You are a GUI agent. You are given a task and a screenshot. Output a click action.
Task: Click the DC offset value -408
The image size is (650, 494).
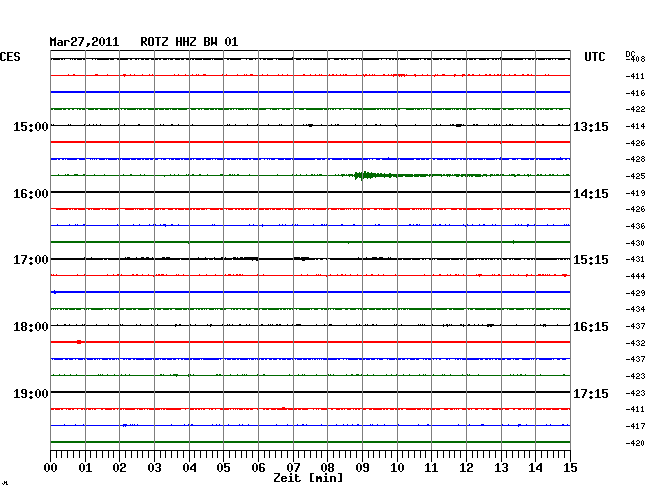pos(636,59)
